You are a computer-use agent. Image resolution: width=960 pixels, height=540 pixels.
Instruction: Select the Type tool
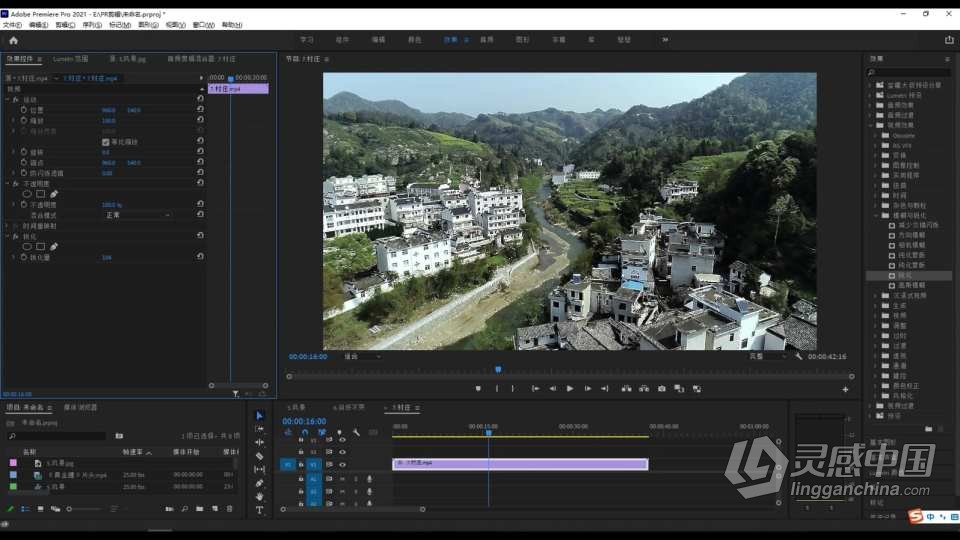pos(259,510)
